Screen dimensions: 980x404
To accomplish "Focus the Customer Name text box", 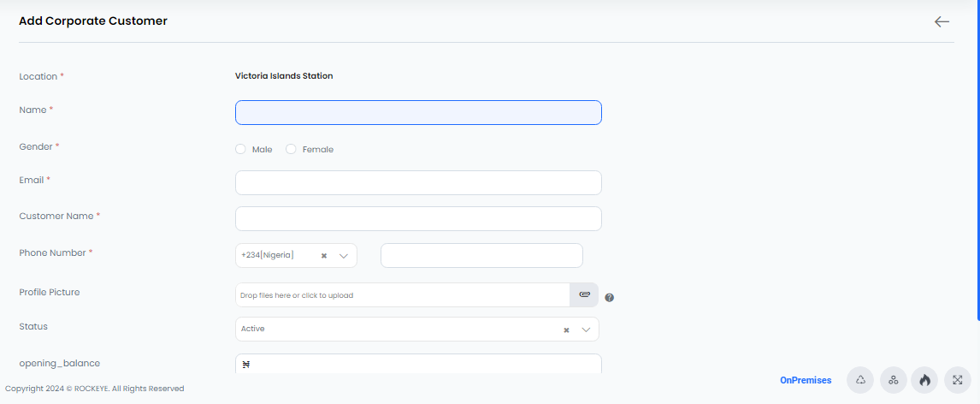I will tap(418, 219).
